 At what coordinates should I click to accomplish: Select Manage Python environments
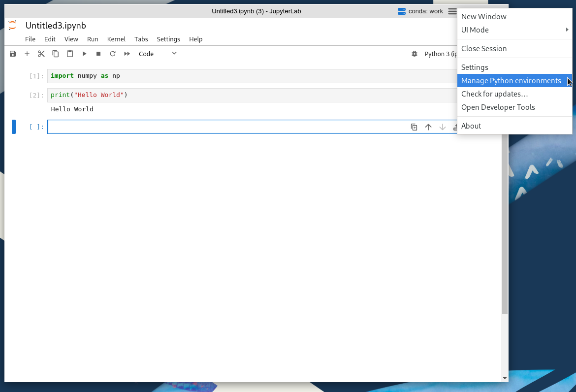coord(514,80)
